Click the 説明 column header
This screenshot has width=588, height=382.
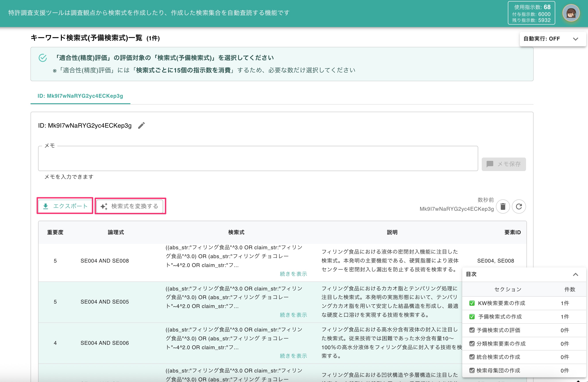(x=392, y=232)
